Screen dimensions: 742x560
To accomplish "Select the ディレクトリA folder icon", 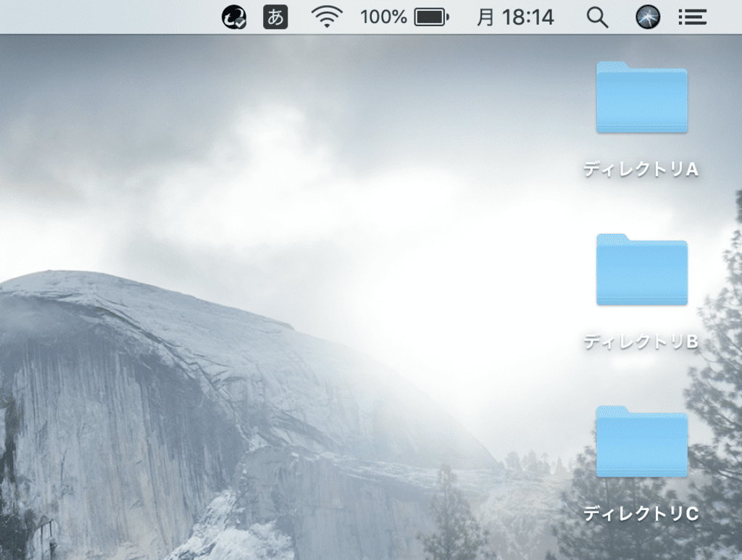I will [641, 99].
